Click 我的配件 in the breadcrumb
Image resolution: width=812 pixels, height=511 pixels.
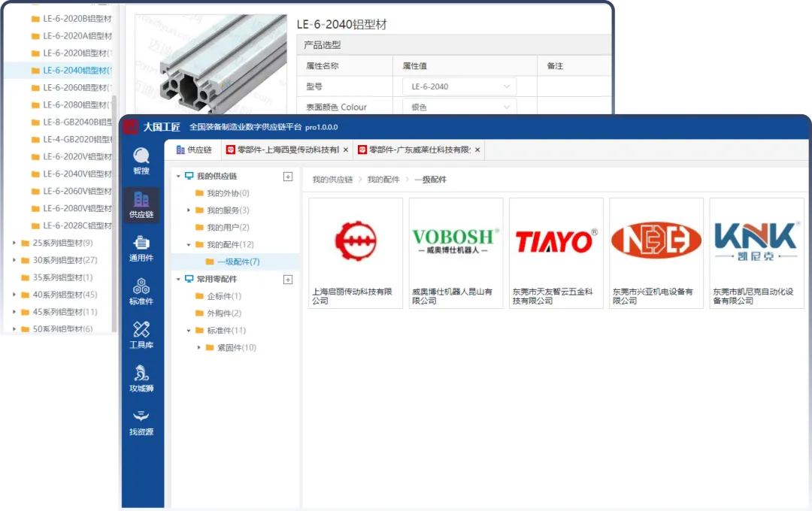pos(383,180)
